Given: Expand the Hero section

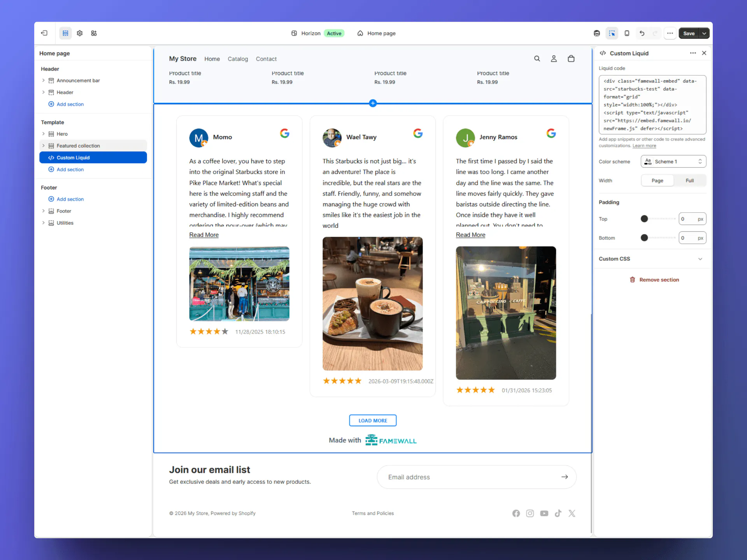Looking at the screenshot, I should [x=43, y=134].
